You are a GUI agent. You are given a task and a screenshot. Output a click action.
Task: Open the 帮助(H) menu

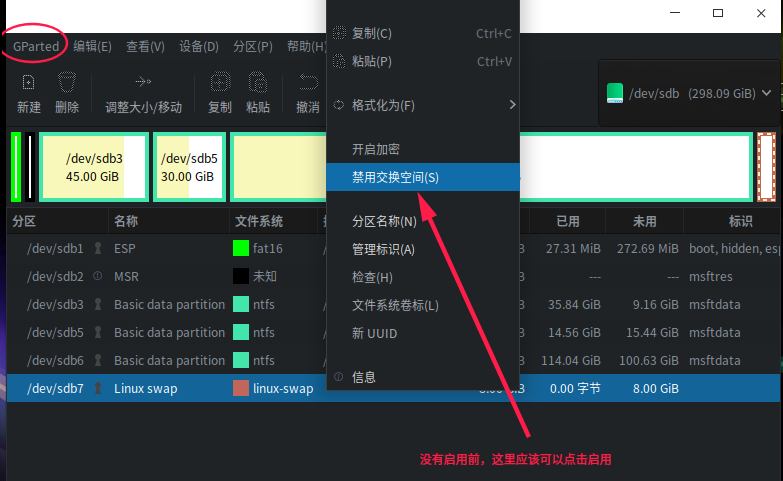tap(306, 46)
